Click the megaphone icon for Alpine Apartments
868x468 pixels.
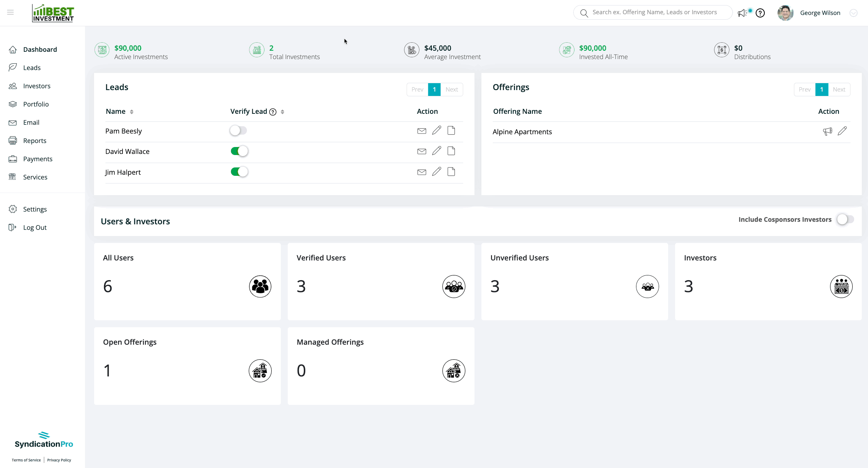tap(828, 131)
